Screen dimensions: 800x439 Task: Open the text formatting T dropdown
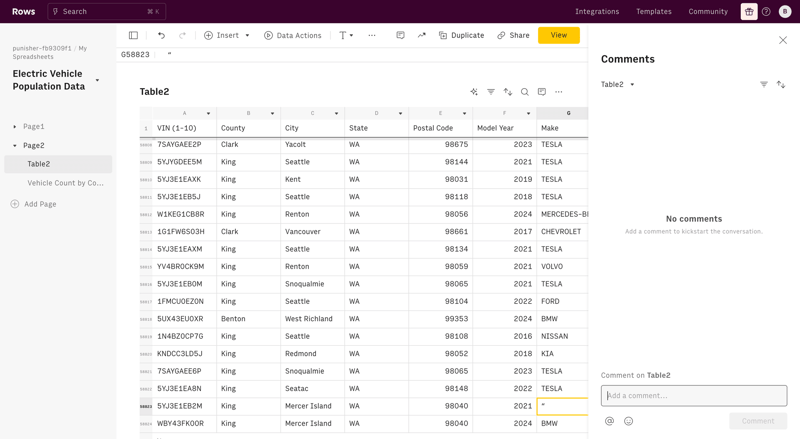tap(346, 35)
